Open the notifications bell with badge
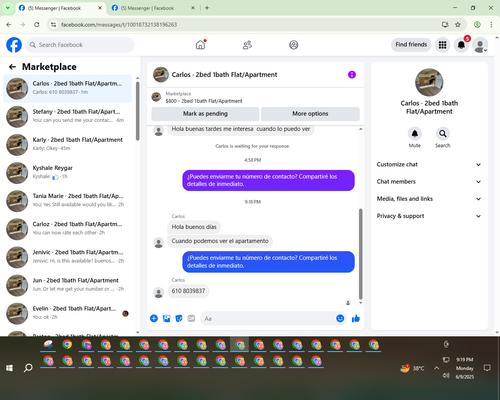The image size is (500, 400). (x=461, y=45)
